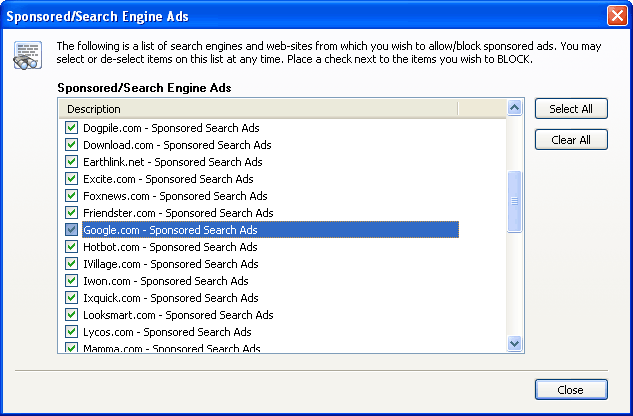Screen dimensions: 633x416
Task: Click the scrollbar up arrow
Action: click(514, 108)
